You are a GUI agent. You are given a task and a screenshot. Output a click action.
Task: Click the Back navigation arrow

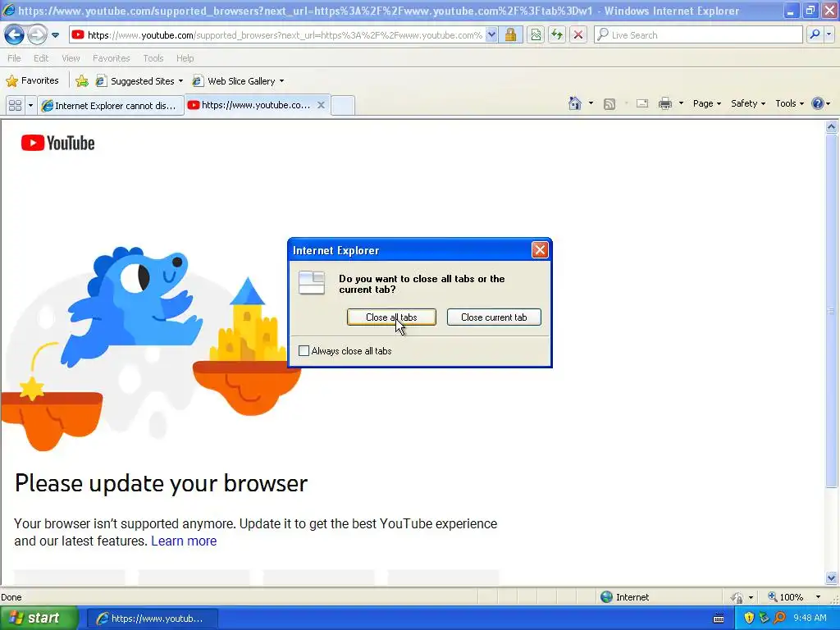coord(15,35)
